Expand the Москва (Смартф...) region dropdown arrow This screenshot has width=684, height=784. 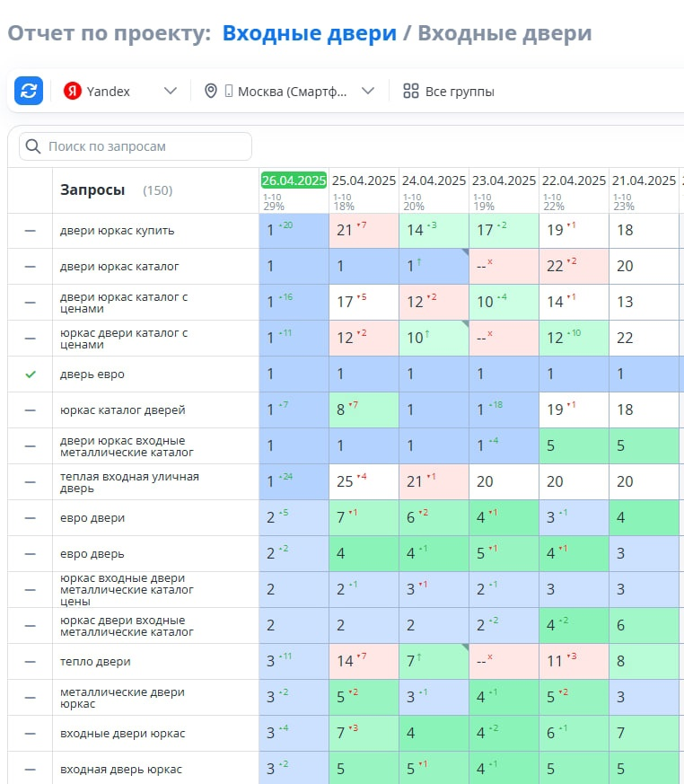pos(368,91)
